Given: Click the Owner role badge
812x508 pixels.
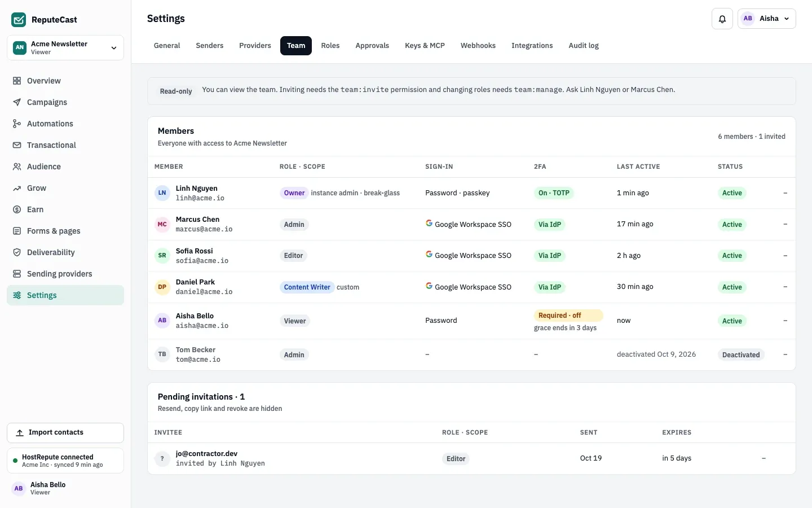Looking at the screenshot, I should pyautogui.click(x=294, y=193).
